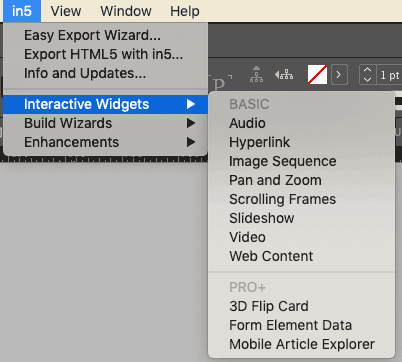Image resolution: width=402 pixels, height=362 pixels.
Task: Open Info and Updates...
Action: tap(105, 73)
